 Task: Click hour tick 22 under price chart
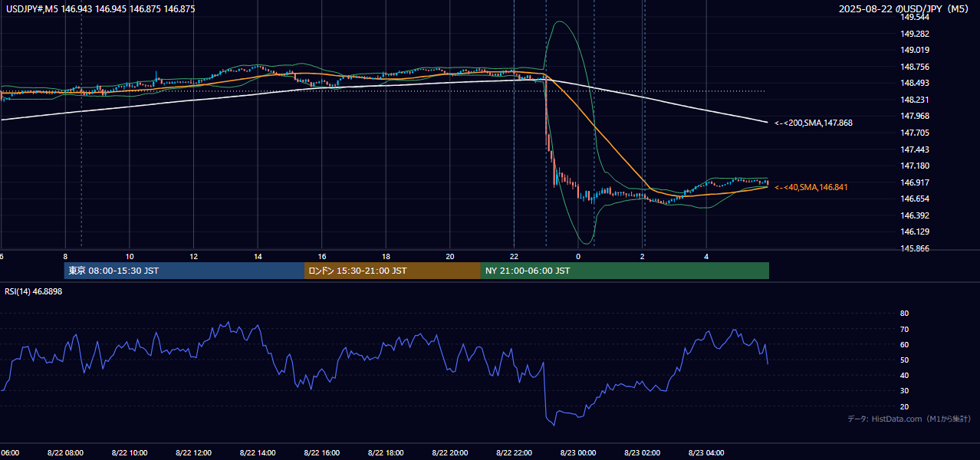[x=514, y=256]
